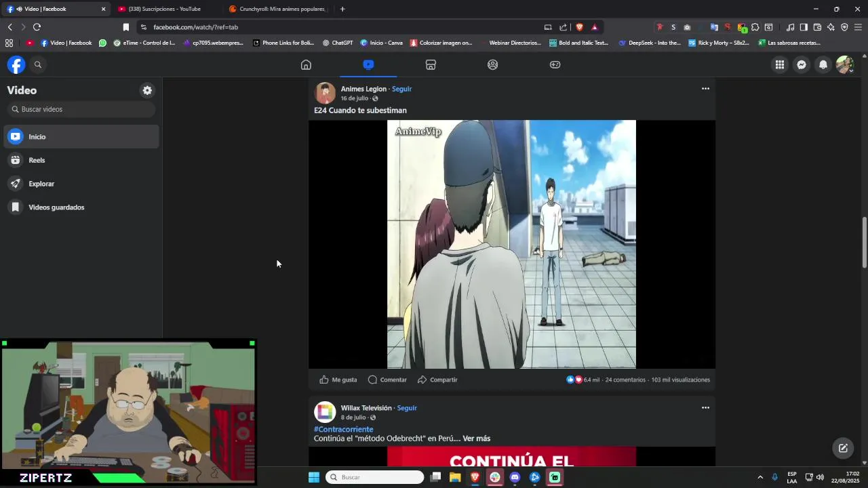Open the notifications bell

(823, 64)
